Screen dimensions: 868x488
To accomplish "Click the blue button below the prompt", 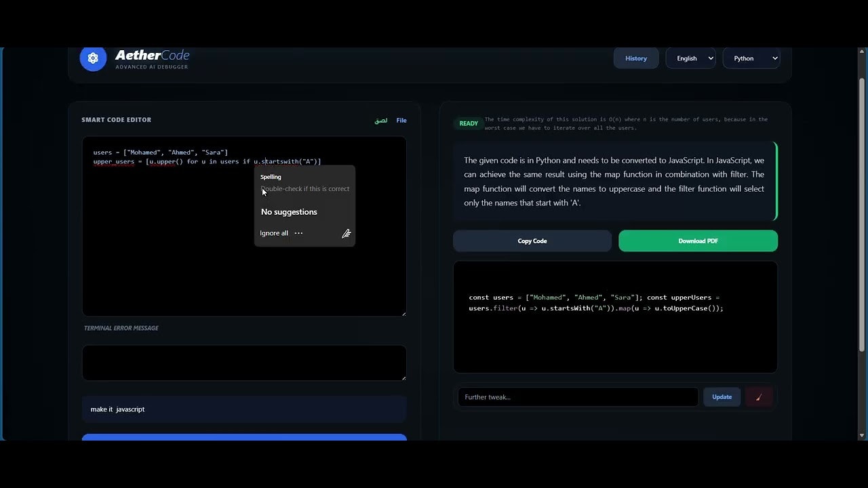I will [244, 439].
